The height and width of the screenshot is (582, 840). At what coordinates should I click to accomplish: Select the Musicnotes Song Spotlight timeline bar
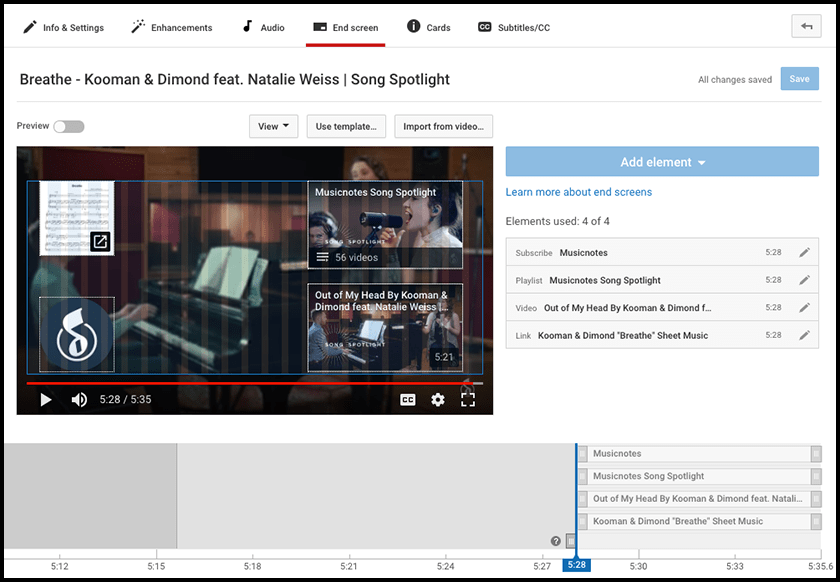[x=699, y=476]
